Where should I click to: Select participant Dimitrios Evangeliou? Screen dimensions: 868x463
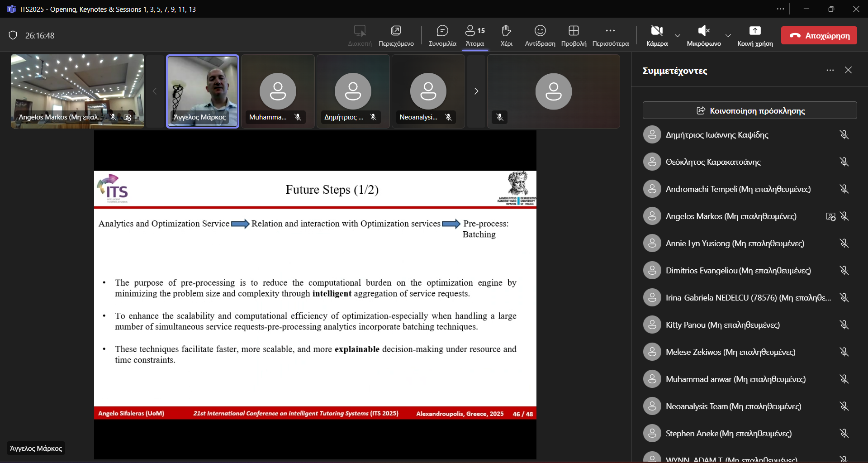[x=749, y=270]
